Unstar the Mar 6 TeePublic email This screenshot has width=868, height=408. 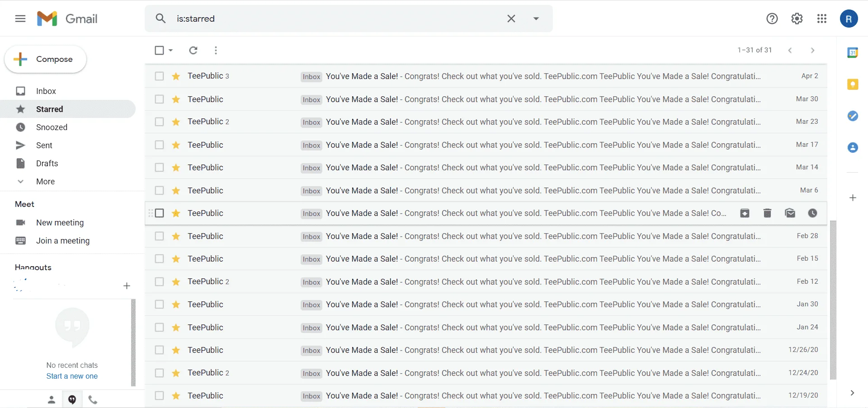point(176,190)
